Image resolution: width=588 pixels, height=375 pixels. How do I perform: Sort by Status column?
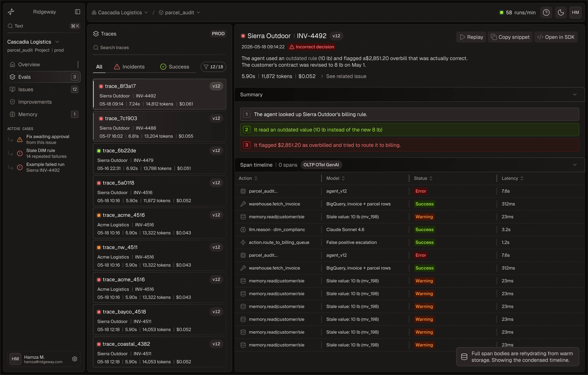(x=423, y=178)
